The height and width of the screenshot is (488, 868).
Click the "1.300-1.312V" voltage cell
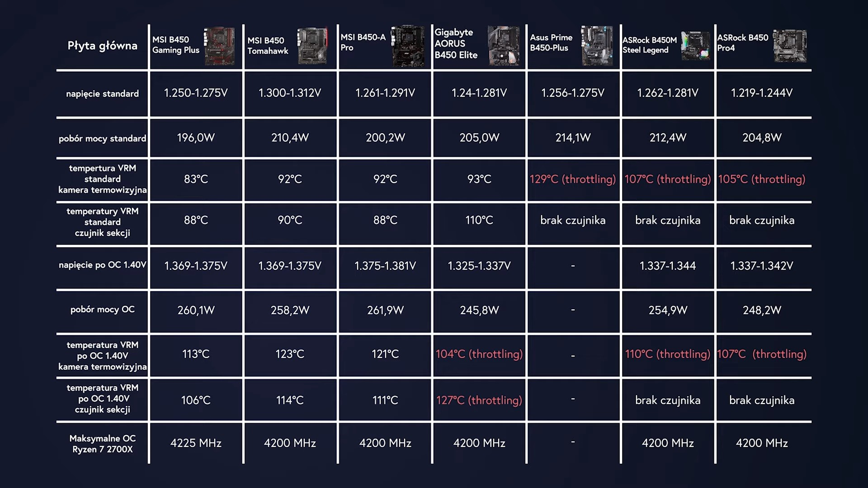[x=290, y=93]
